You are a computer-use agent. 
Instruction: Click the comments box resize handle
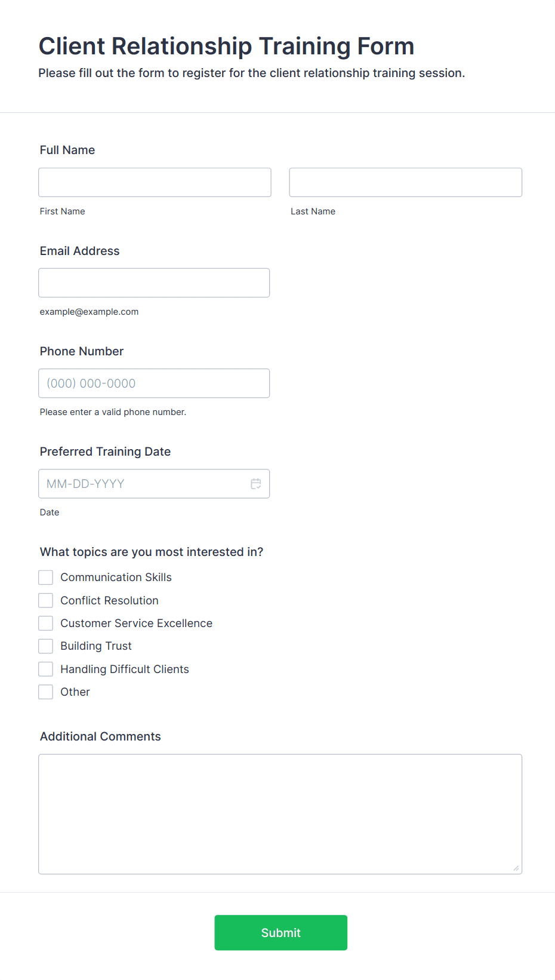516,868
